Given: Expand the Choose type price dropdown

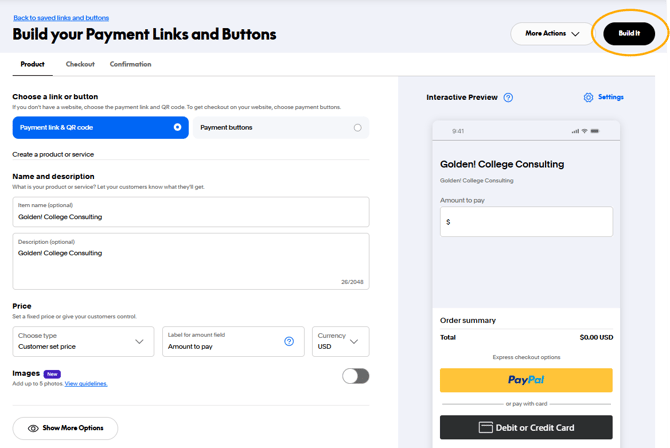Looking at the screenshot, I should tap(83, 341).
